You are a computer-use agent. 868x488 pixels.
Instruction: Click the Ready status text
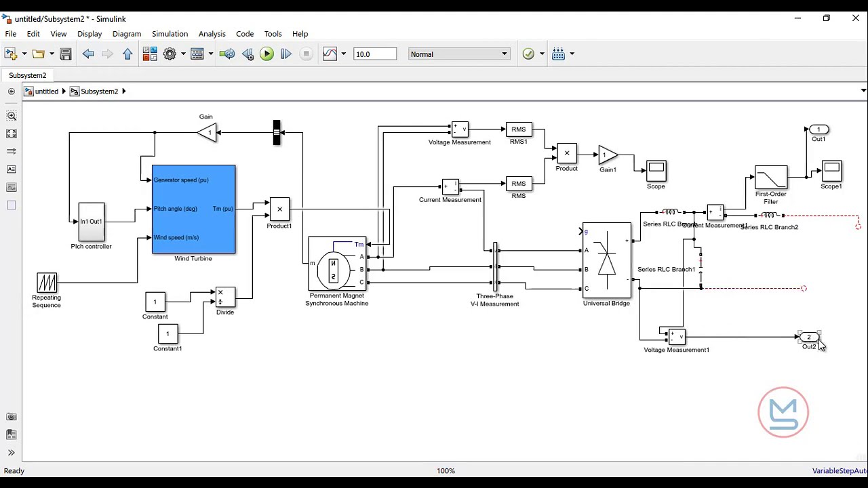(x=14, y=471)
